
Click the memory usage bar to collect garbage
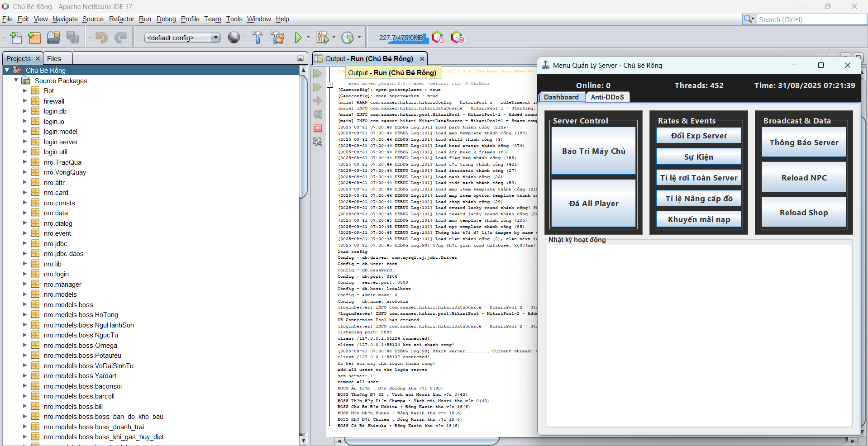point(401,38)
